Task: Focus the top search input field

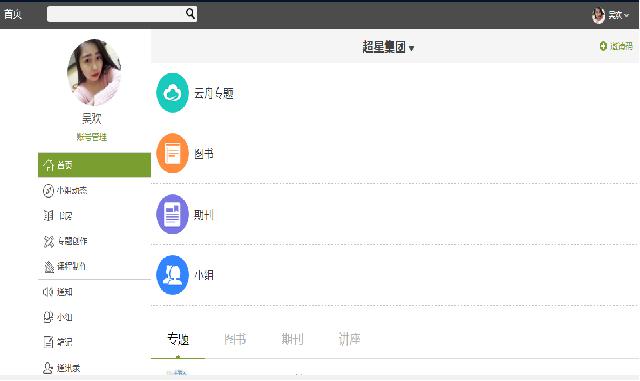Action: pos(116,14)
